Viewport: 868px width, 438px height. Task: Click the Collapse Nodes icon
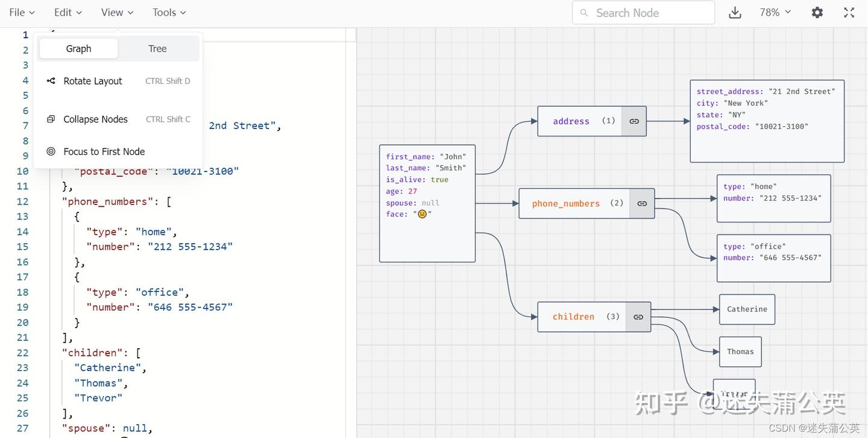tap(51, 119)
